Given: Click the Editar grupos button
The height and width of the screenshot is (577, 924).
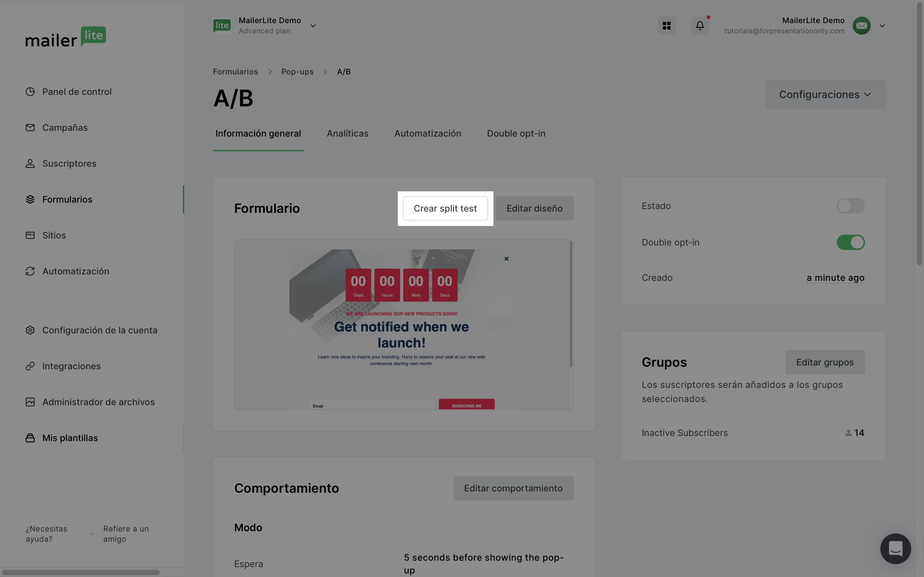Looking at the screenshot, I should point(825,362).
